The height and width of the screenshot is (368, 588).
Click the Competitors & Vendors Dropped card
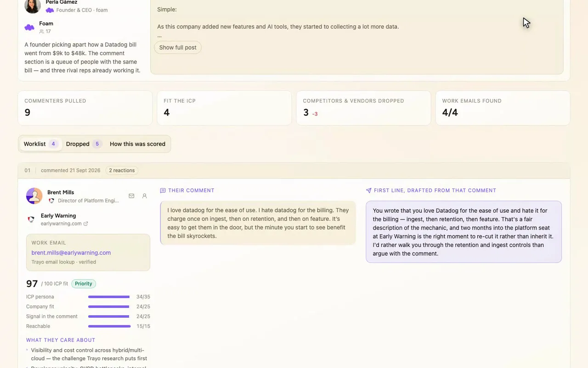(x=363, y=108)
